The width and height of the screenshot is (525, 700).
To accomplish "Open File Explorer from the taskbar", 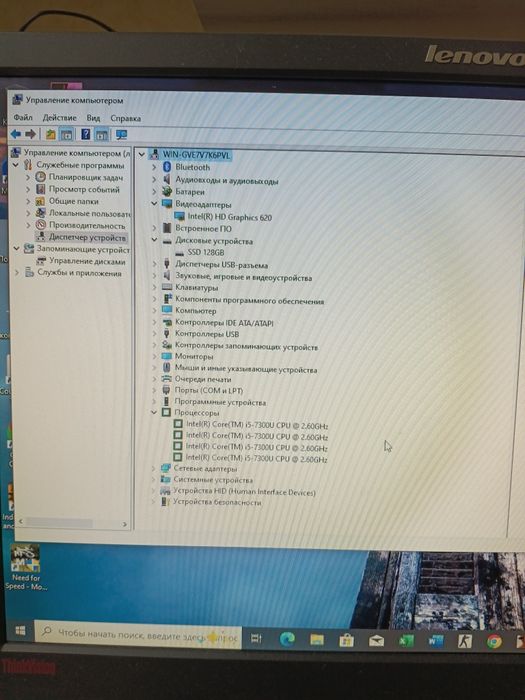I will (317, 640).
